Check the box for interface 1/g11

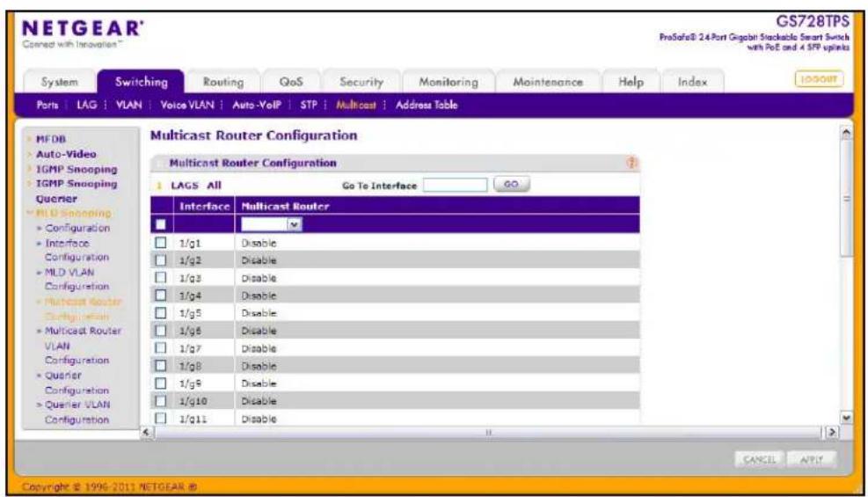[161, 418]
